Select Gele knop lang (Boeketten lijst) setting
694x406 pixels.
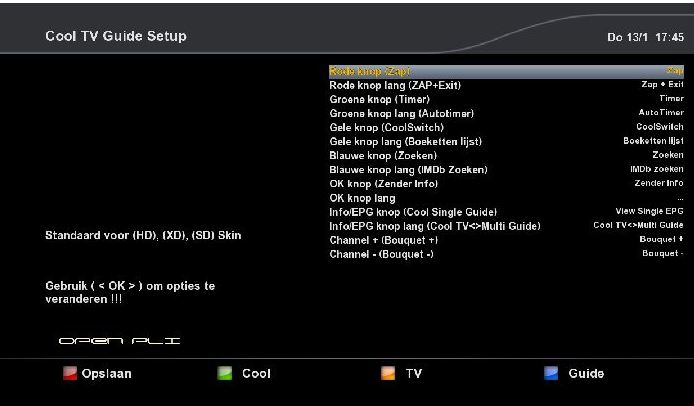(x=506, y=142)
